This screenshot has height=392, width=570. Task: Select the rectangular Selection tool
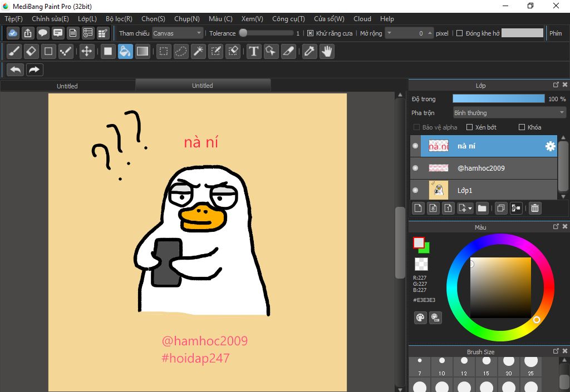[x=164, y=51]
